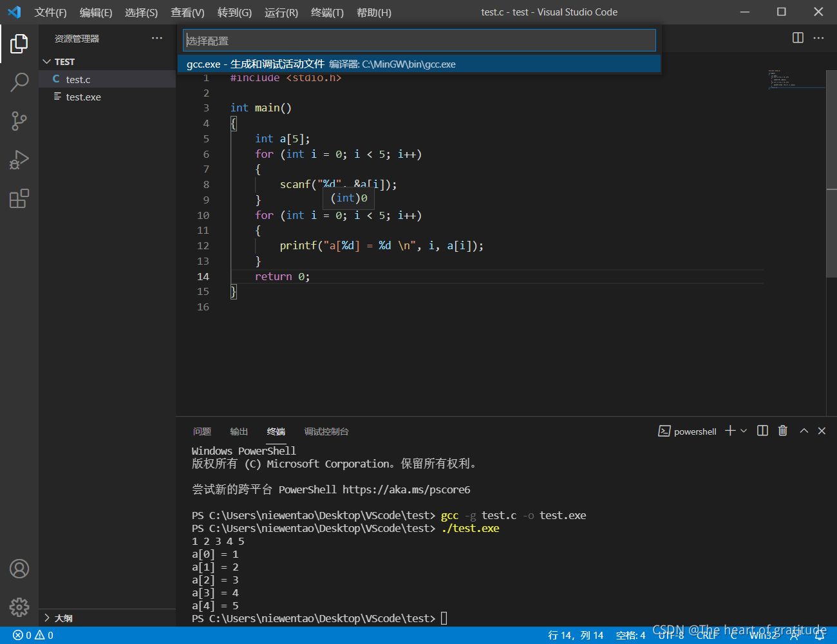Viewport: 837px width, 644px height.
Task: Open the 转到(G) menu
Action: [234, 12]
